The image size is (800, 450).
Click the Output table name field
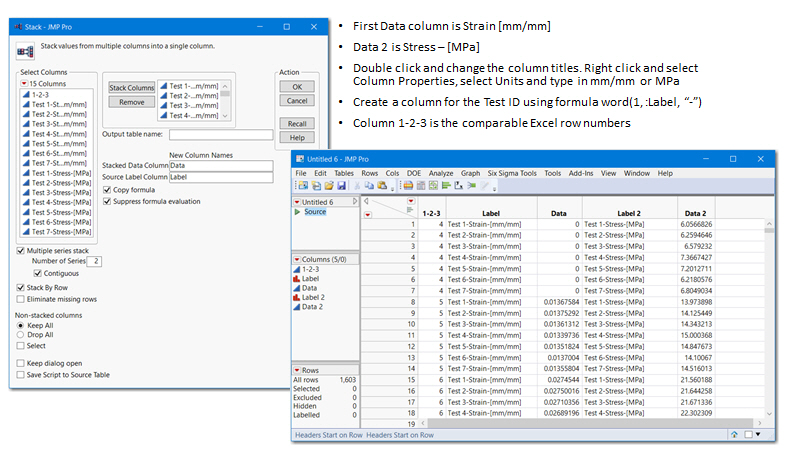(221, 135)
